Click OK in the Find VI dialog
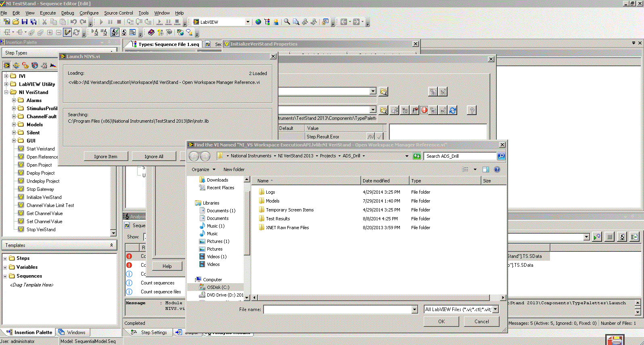Viewport: 644px width, 345px height. point(441,322)
